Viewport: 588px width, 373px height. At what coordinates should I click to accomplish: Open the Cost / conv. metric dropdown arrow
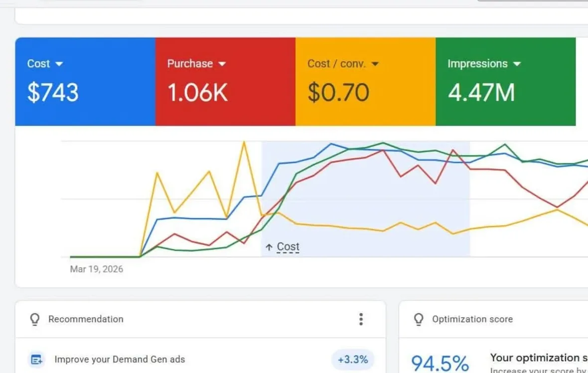point(375,64)
